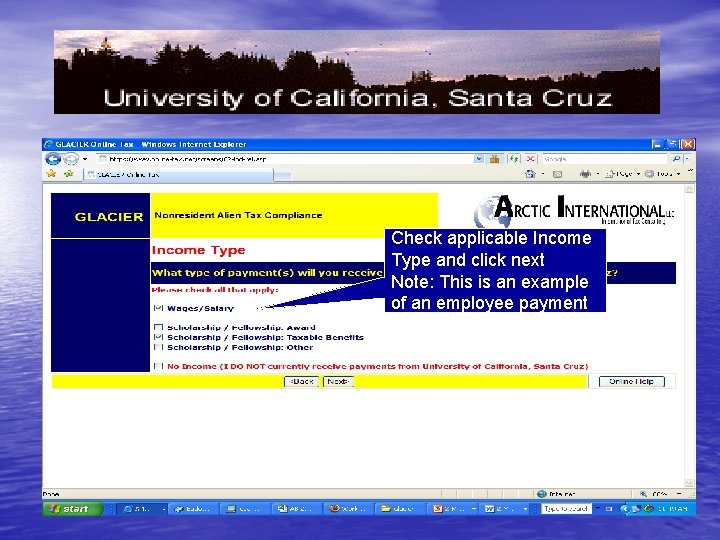Click the Google search box
This screenshot has height=540, width=720.
click(x=605, y=159)
